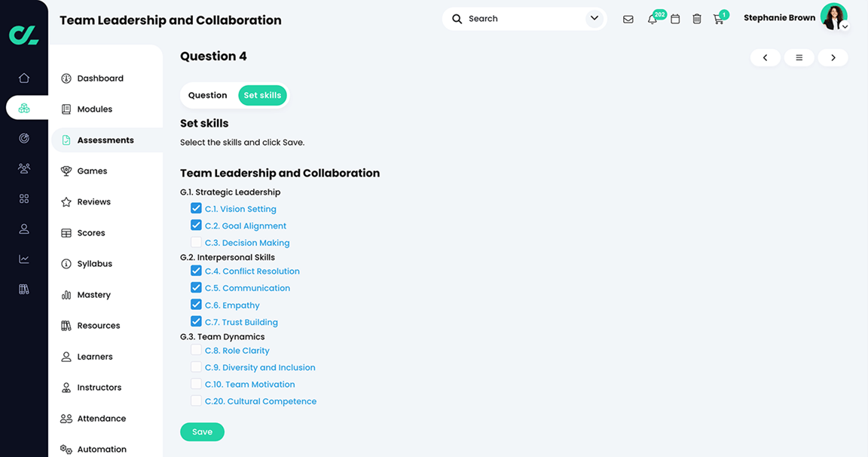Uncheck the C.5. Communication skill
Viewport: 868px width, 457px height.
click(x=196, y=287)
